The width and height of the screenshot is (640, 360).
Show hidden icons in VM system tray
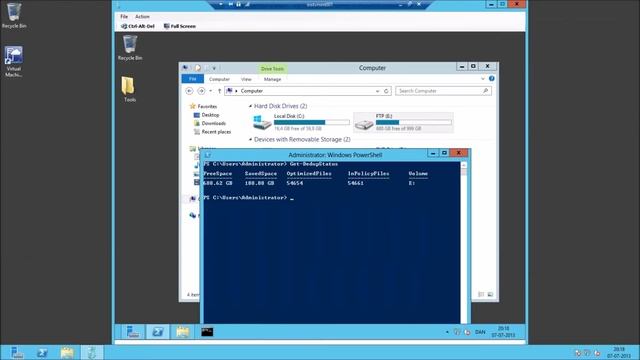point(447,332)
